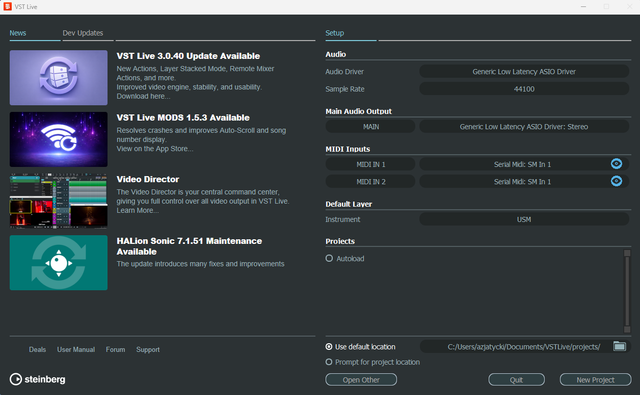Click the Download here... text

[x=143, y=96]
